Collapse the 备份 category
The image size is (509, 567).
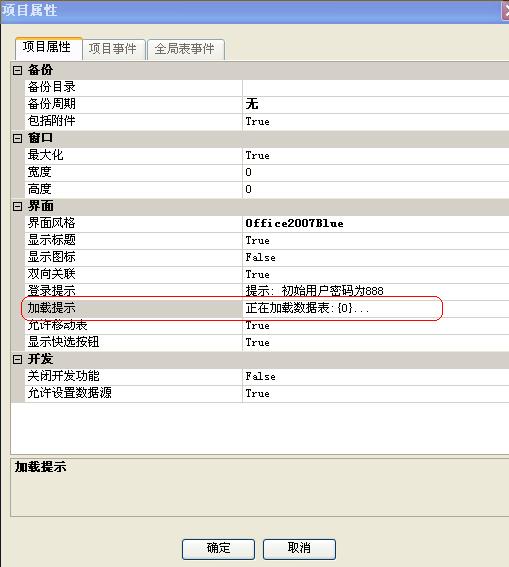coord(17,70)
